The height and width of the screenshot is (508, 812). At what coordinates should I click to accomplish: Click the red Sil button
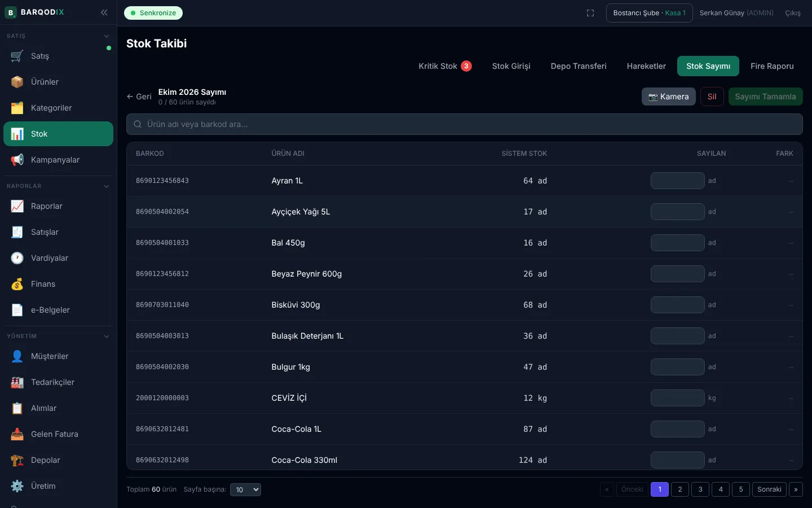click(x=712, y=97)
